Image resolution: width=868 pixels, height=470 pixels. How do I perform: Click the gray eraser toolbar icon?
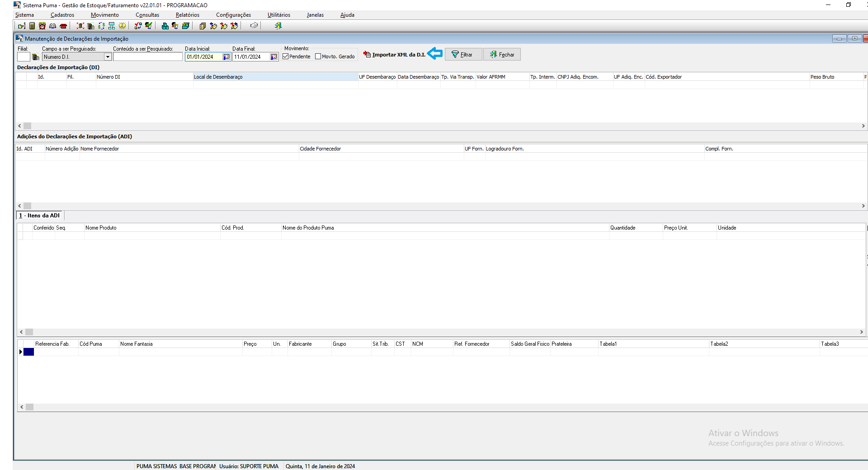[x=254, y=26]
